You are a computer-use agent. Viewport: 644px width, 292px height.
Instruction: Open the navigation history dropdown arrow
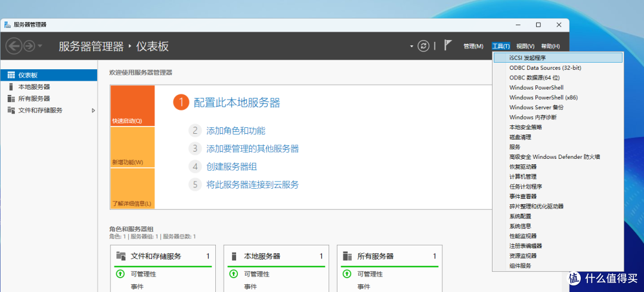40,45
